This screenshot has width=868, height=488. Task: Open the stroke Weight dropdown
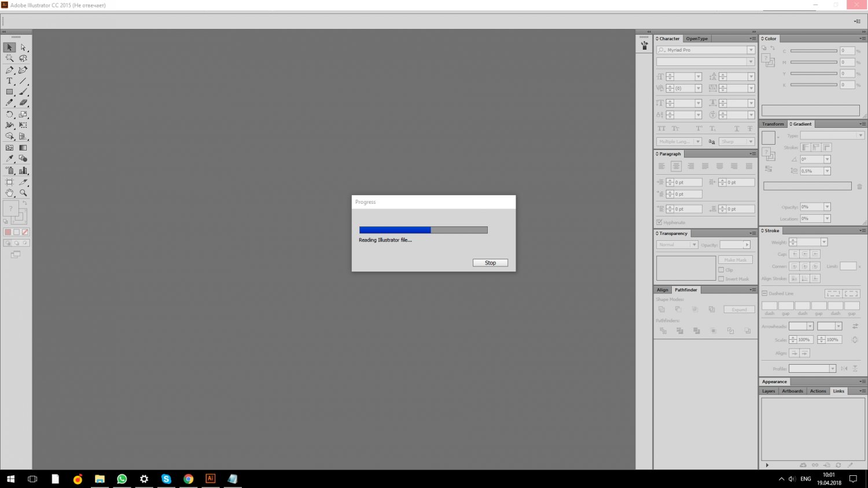[x=824, y=242]
